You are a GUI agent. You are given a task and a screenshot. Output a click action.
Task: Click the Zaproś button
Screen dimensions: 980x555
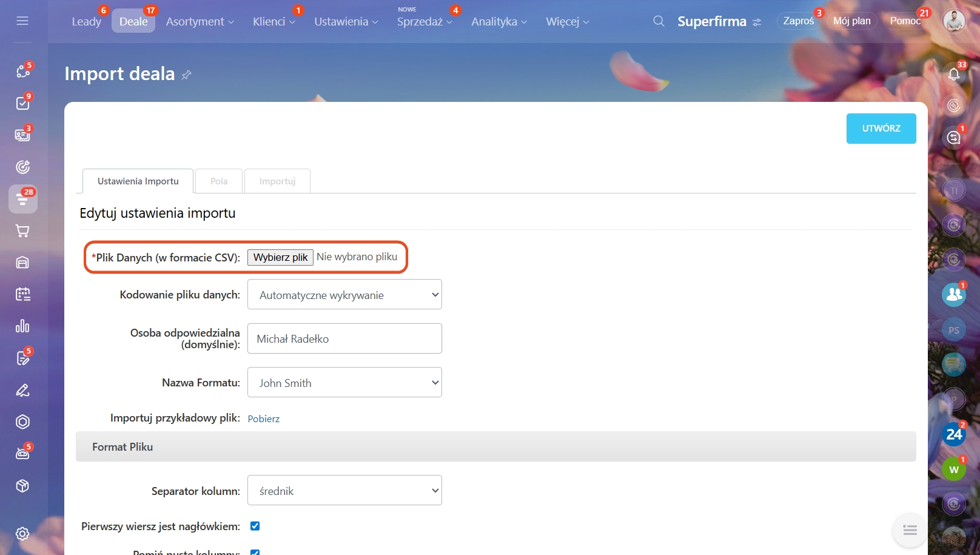click(799, 21)
